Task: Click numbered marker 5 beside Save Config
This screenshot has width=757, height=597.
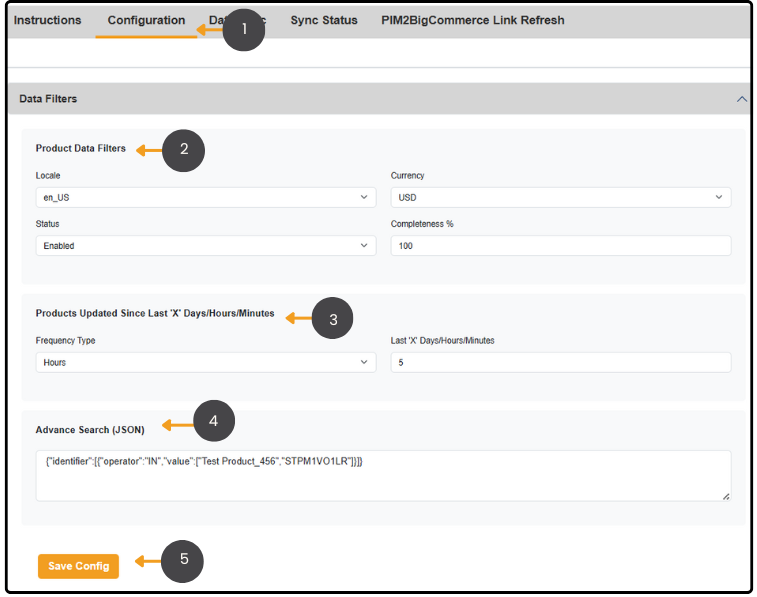Action: [x=183, y=561]
